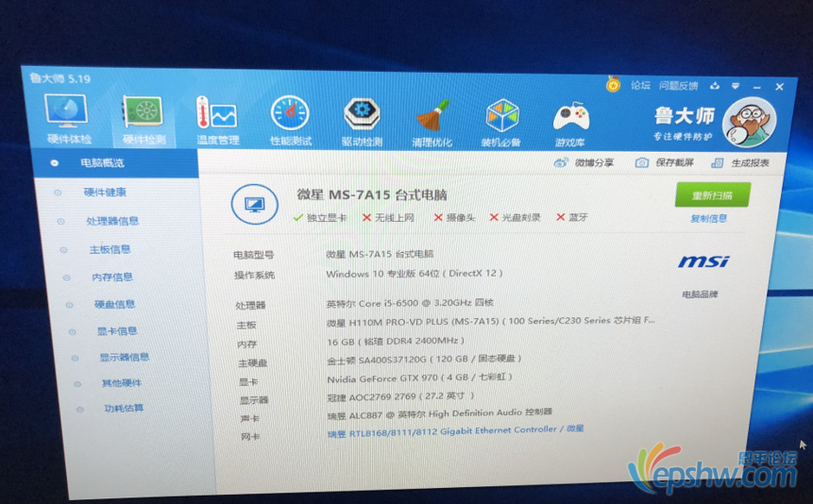Click 生成报表 generate report
Viewport: 813px width, 504px height.
(x=740, y=163)
